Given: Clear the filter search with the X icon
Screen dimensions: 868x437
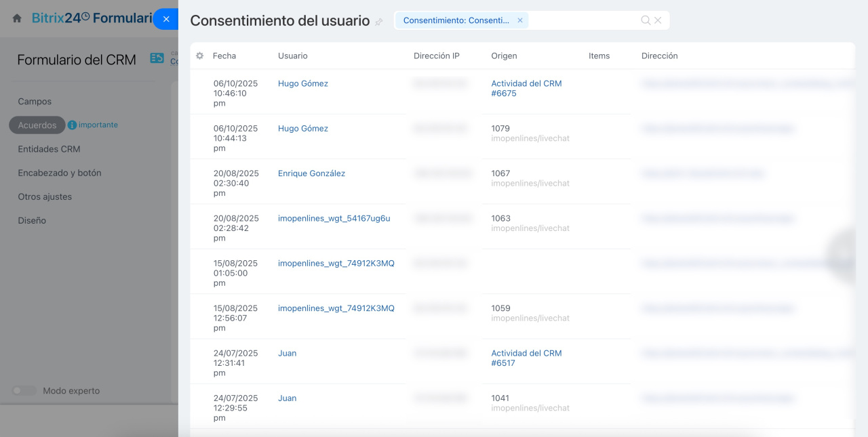Looking at the screenshot, I should [658, 20].
